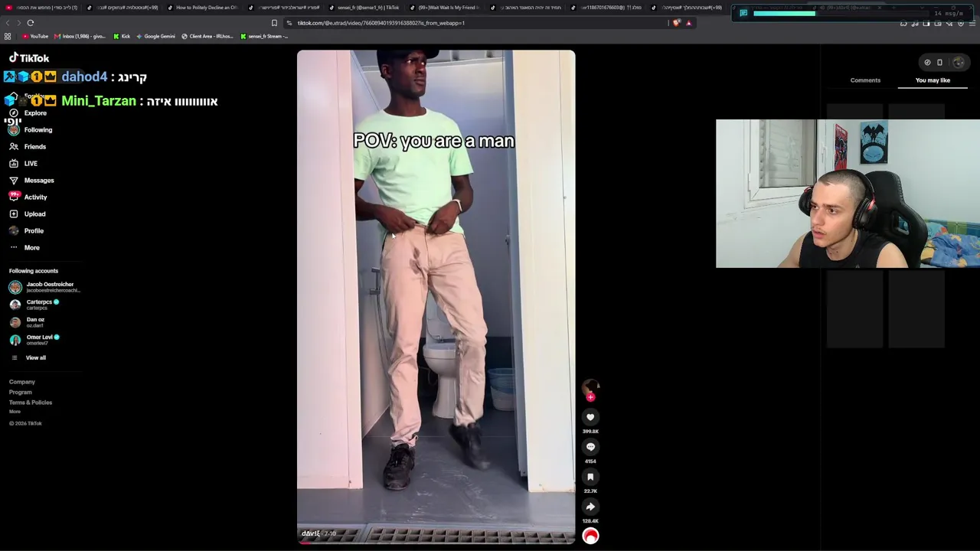980x551 pixels.
Task: Open Dan oz followed account
Action: pos(28,322)
